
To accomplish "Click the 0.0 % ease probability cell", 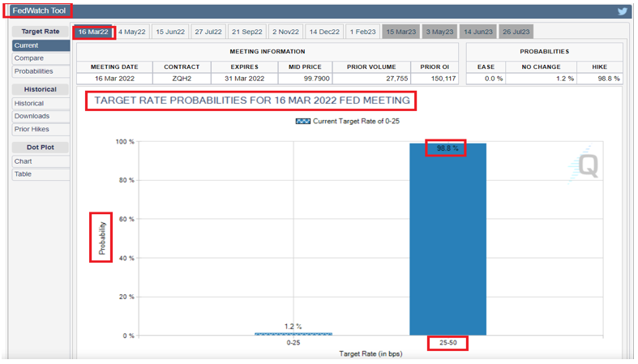I will click(486, 79).
